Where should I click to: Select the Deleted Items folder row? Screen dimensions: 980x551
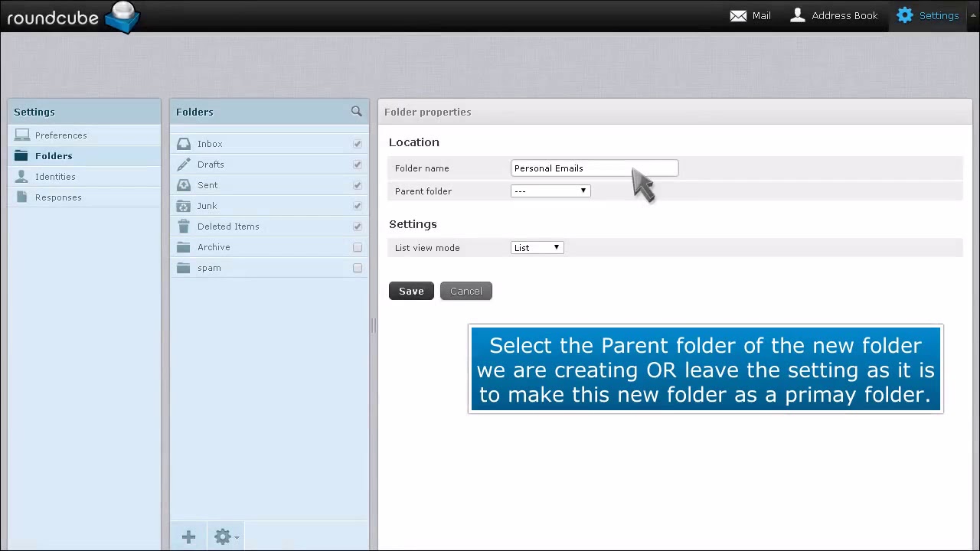coord(269,227)
